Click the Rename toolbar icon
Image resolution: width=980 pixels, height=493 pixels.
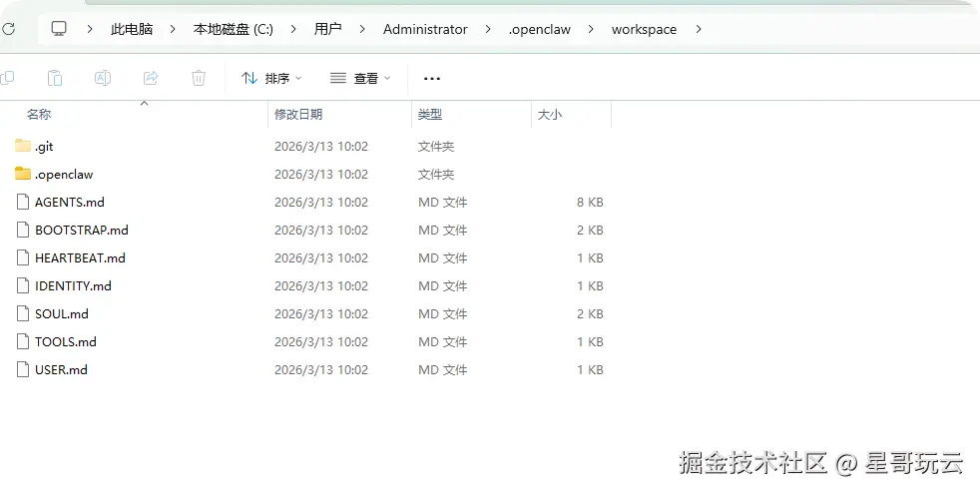103,78
